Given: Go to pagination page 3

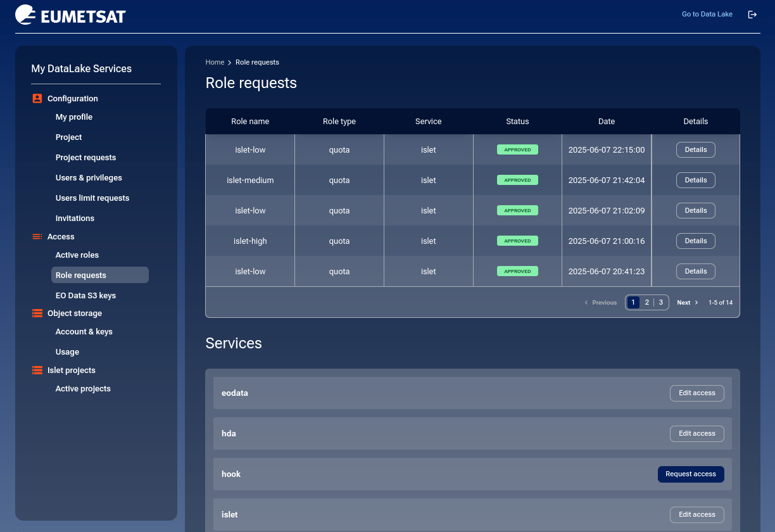Looking at the screenshot, I should click(661, 303).
